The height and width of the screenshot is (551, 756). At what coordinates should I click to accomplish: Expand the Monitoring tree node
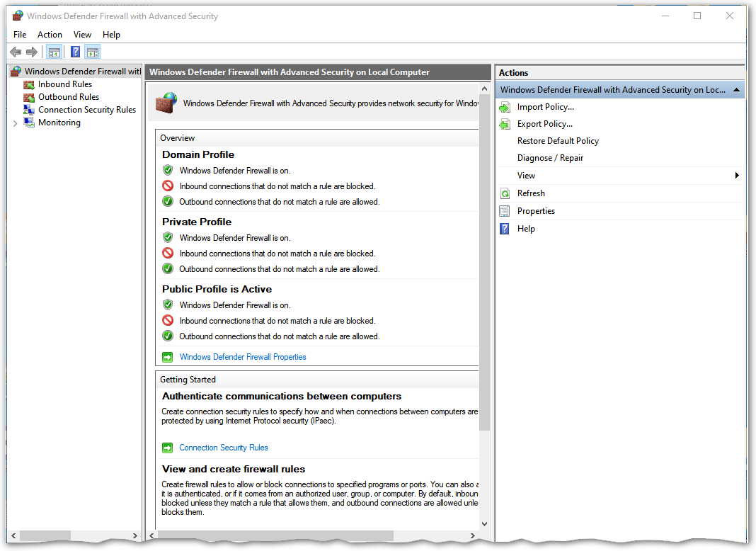16,123
